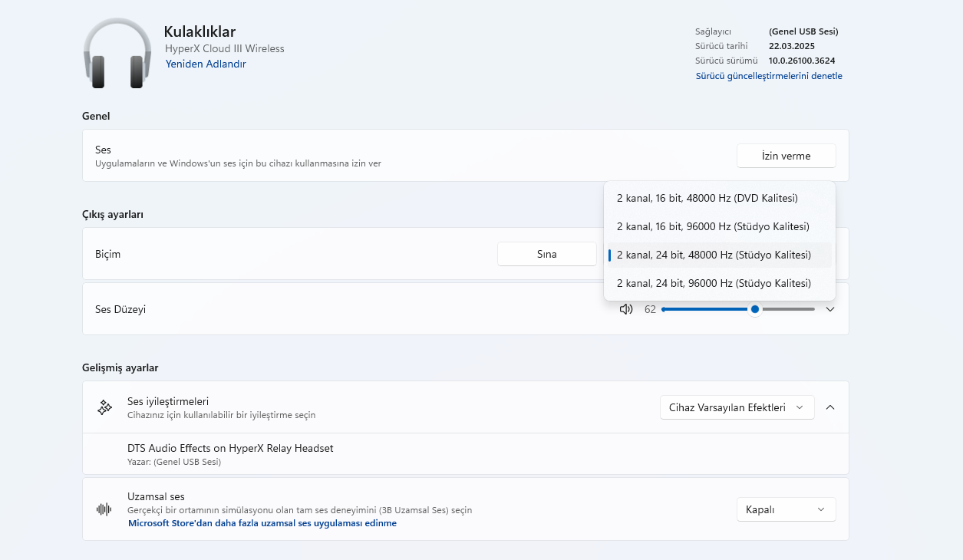Open Sürücü güncelleştirmelerini denetle link
Viewport: 963px width, 560px height.
pos(769,76)
